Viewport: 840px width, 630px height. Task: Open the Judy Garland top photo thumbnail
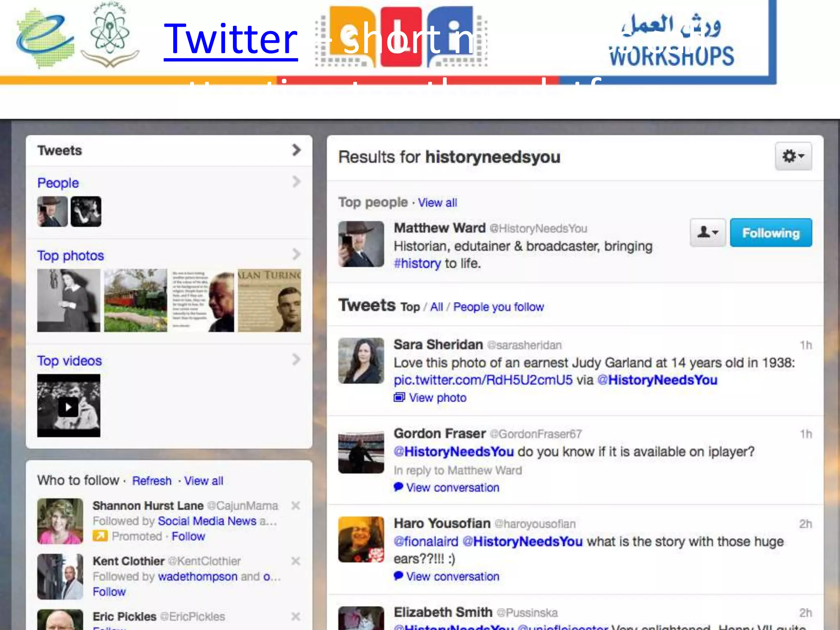tap(68, 300)
